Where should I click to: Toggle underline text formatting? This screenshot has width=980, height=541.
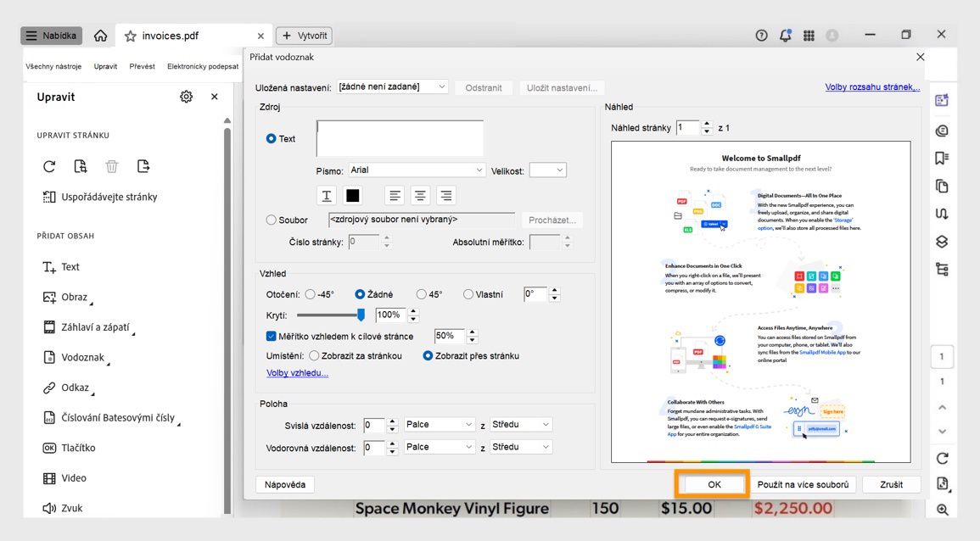pyautogui.click(x=327, y=196)
